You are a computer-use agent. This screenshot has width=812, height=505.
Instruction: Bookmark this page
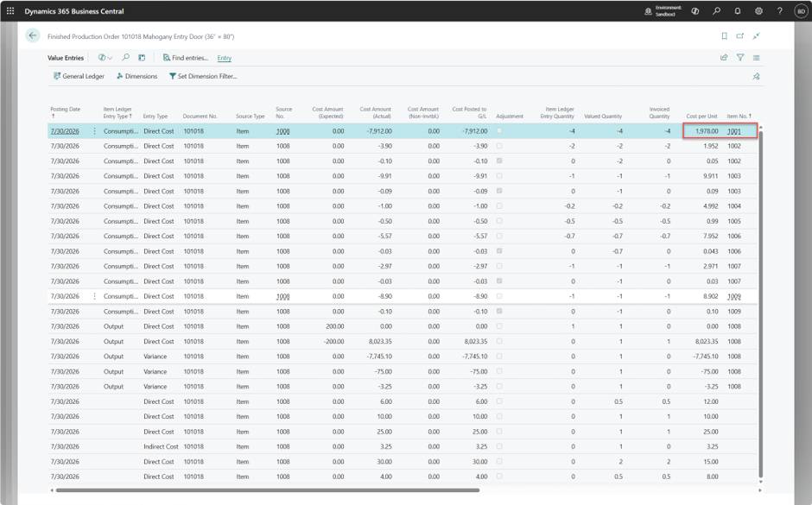pos(724,35)
